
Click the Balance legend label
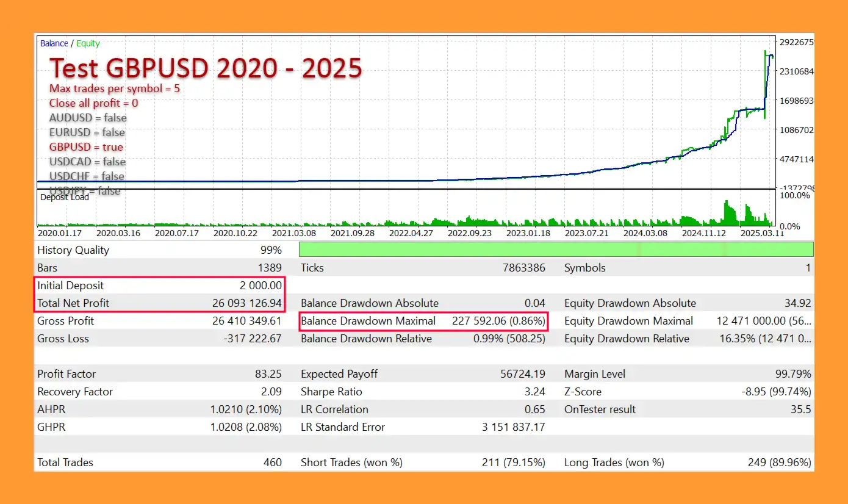[54, 43]
